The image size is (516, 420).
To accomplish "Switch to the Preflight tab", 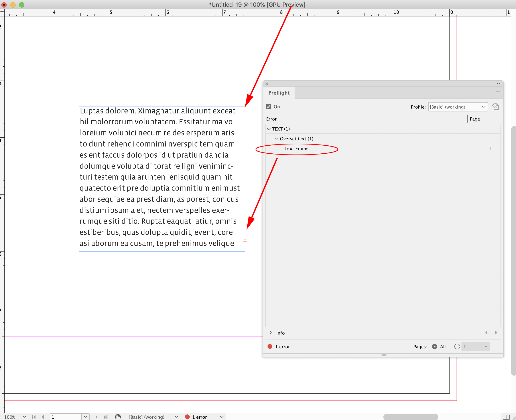I will click(279, 93).
